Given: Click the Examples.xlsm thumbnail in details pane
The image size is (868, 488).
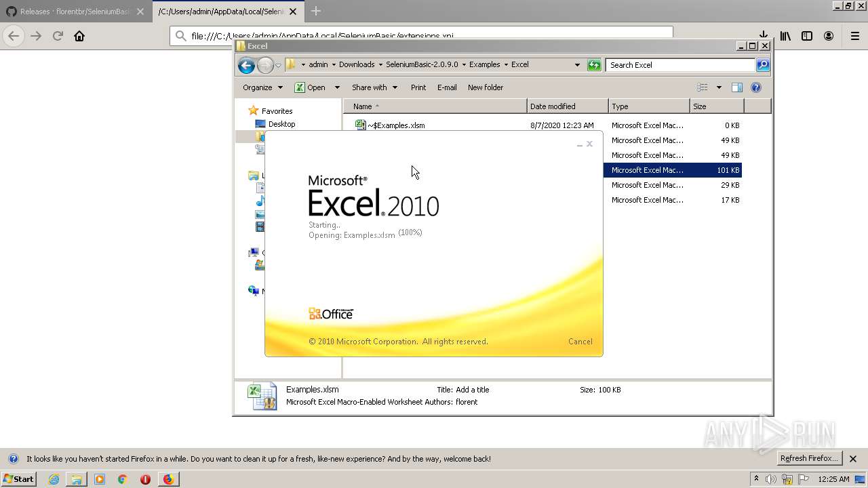Looking at the screenshot, I should click(262, 396).
